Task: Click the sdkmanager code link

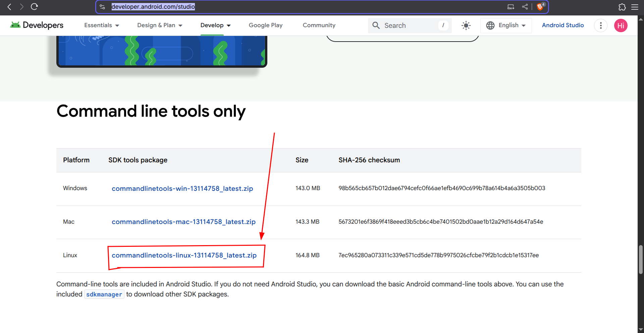Action: [x=104, y=294]
